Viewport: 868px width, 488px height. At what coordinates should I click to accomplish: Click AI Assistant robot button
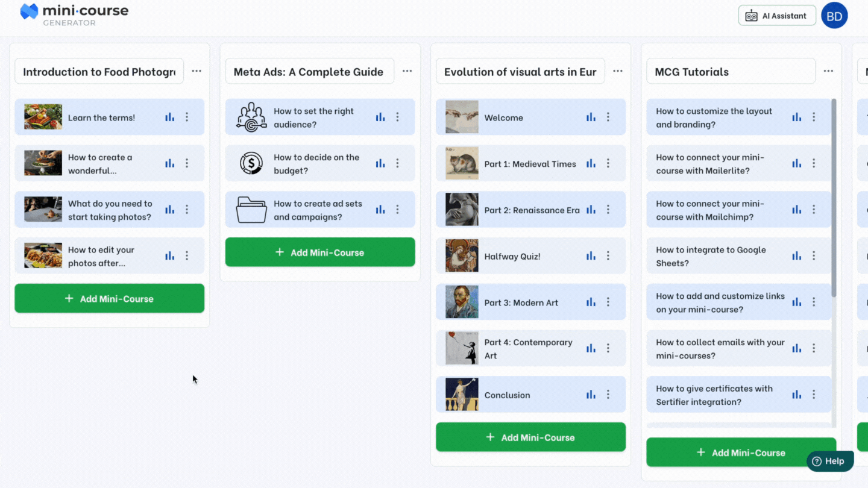(x=776, y=16)
